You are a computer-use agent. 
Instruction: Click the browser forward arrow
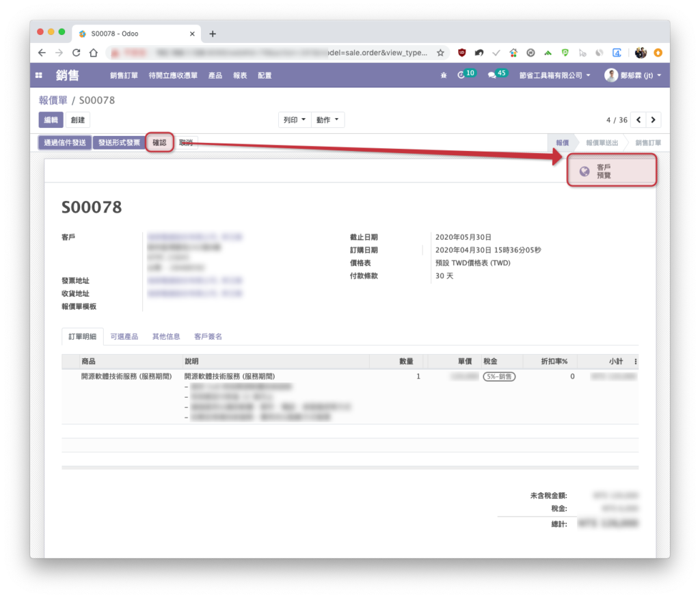59,53
